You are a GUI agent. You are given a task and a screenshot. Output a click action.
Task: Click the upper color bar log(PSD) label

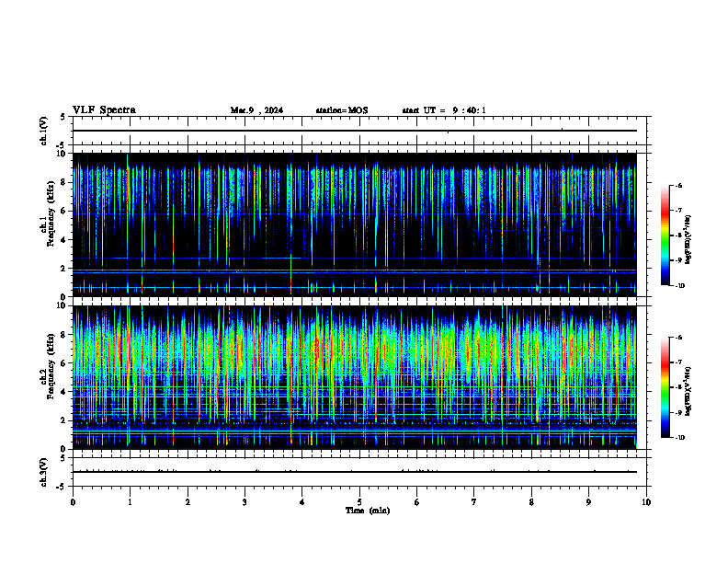click(688, 239)
